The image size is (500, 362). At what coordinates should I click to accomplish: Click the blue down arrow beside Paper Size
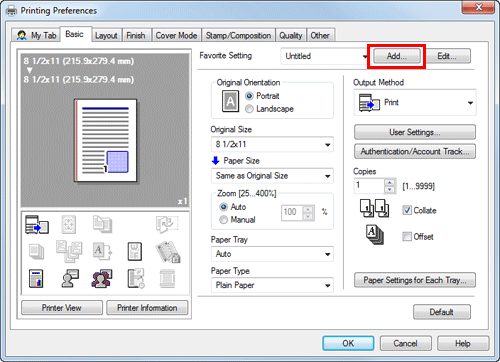click(x=216, y=161)
